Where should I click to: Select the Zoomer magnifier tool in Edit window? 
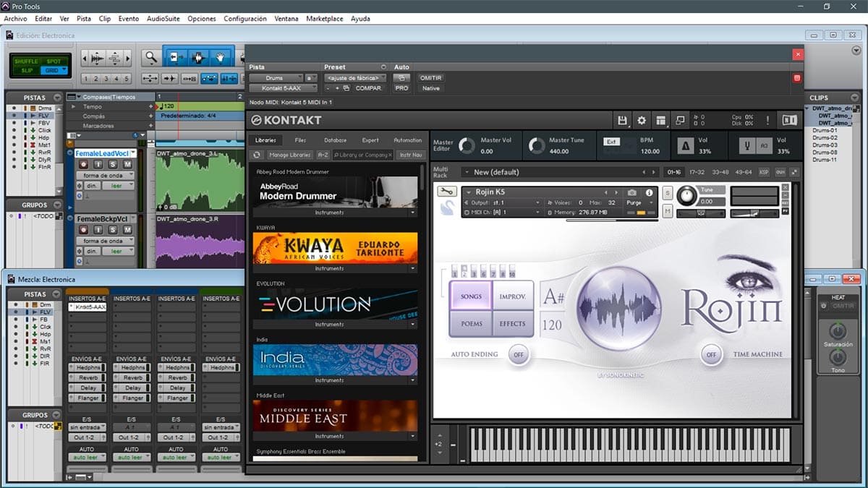pyautogui.click(x=150, y=57)
